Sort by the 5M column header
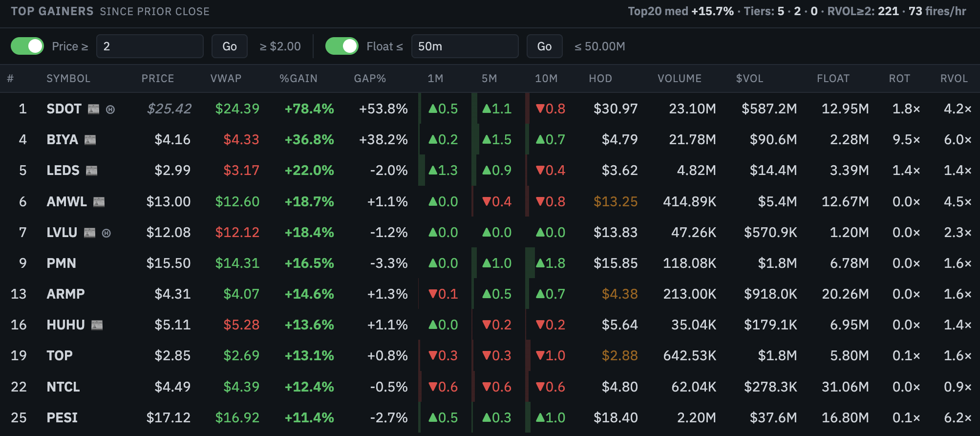The width and height of the screenshot is (980, 436). pos(489,79)
